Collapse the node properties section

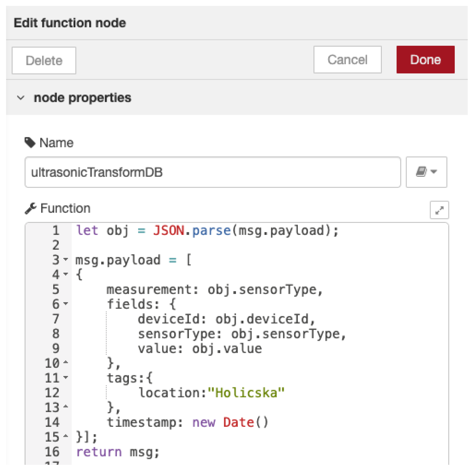21,98
